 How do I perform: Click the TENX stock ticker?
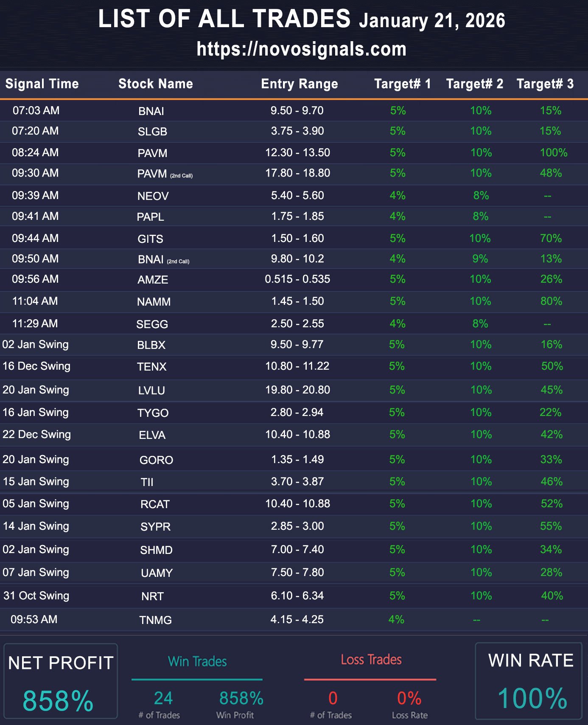[x=151, y=367]
